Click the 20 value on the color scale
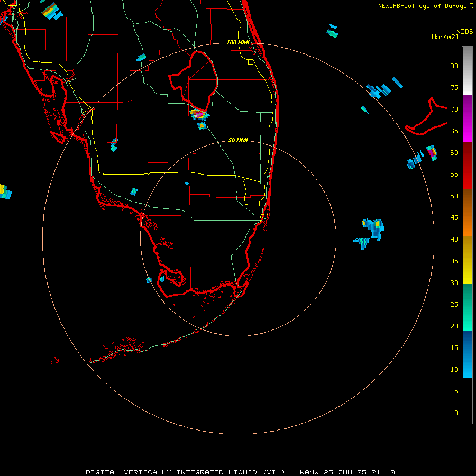Screen dimensions: 476x476 pos(454,326)
